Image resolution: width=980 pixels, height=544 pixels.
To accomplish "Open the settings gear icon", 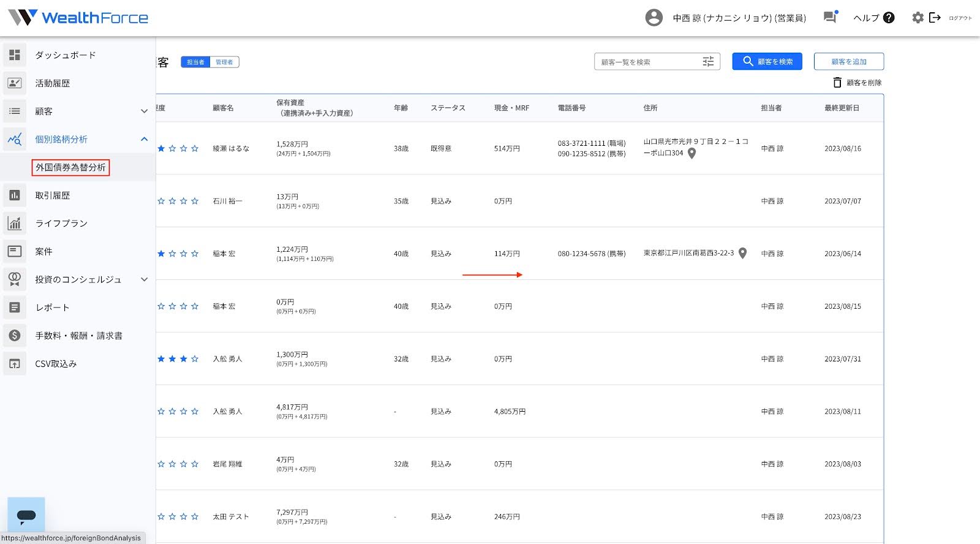I will tap(918, 18).
